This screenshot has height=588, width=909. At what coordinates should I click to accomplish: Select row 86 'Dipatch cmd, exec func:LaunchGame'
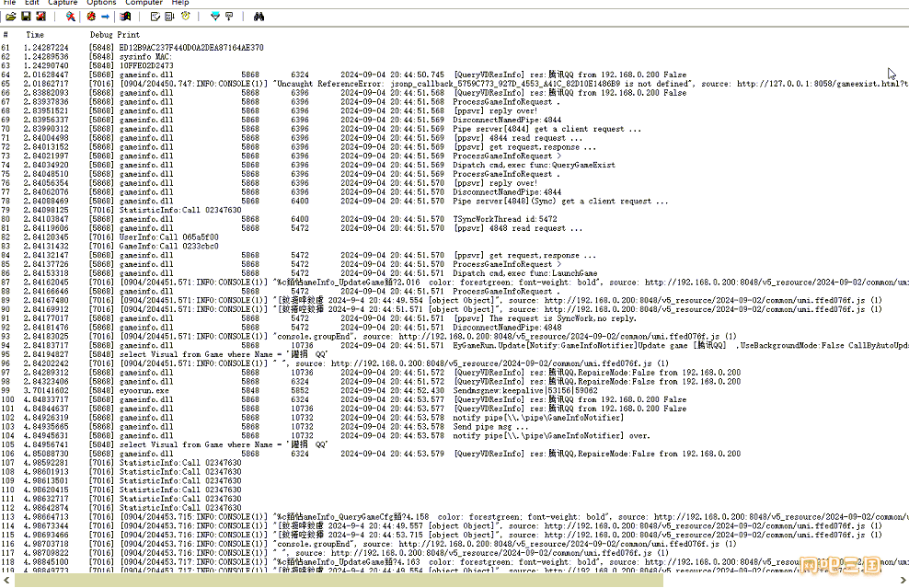point(454,273)
